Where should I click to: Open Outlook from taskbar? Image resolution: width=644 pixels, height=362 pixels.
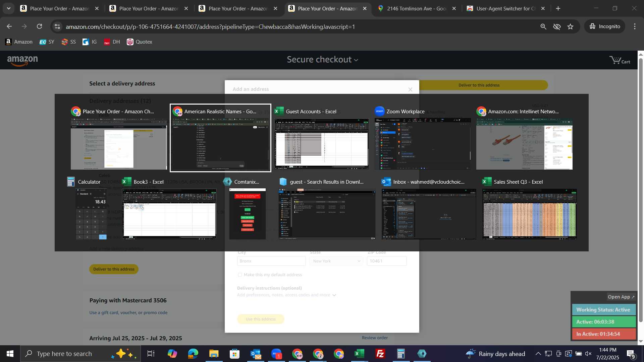256,354
